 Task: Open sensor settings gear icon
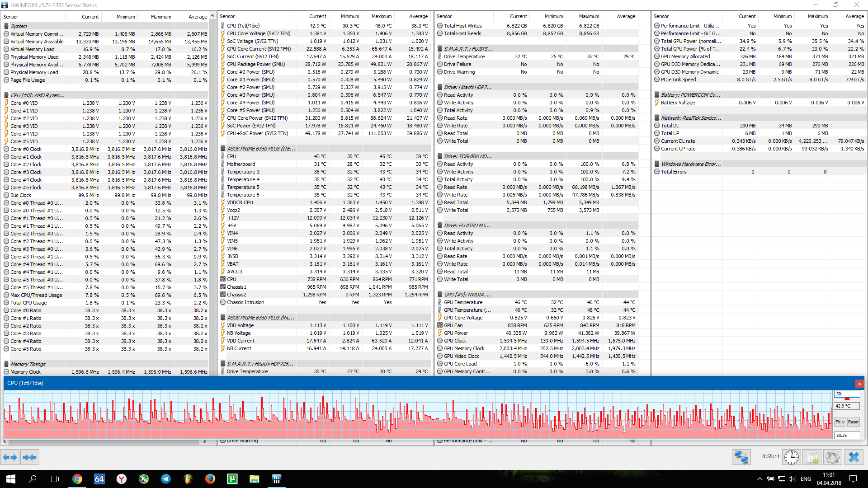[833, 457]
